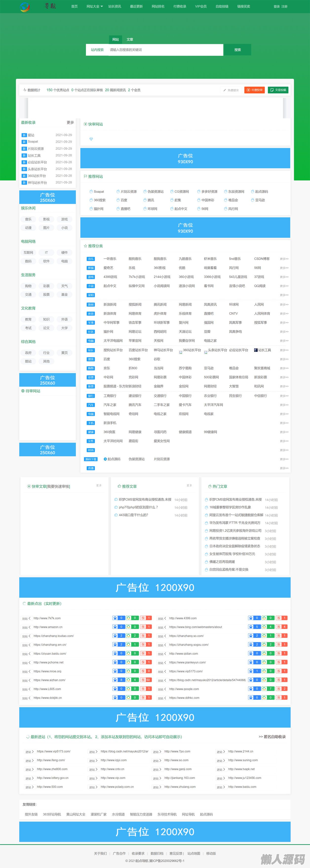310x868 pixels.
Task: Click the 天气 pill under 生活服务
Action: click(64, 286)
